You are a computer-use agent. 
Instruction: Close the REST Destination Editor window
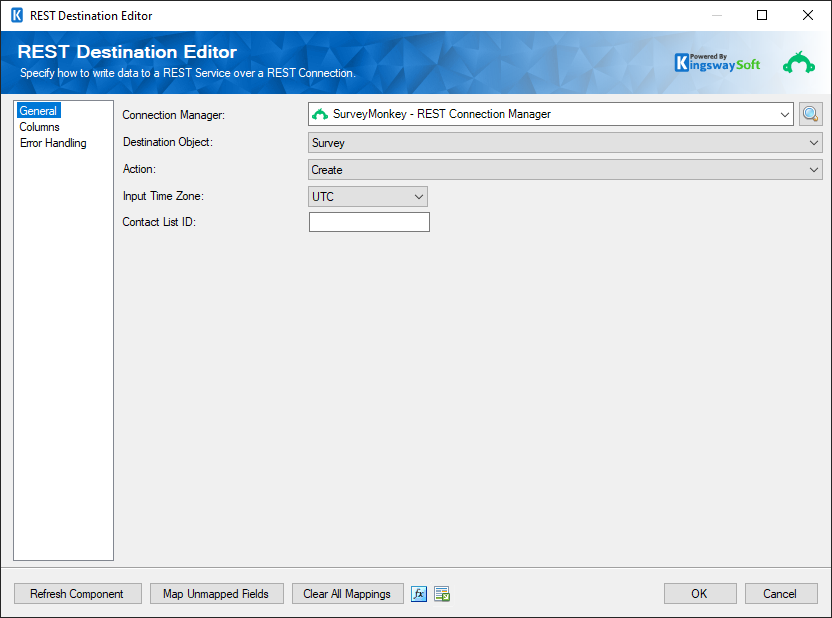tap(808, 15)
